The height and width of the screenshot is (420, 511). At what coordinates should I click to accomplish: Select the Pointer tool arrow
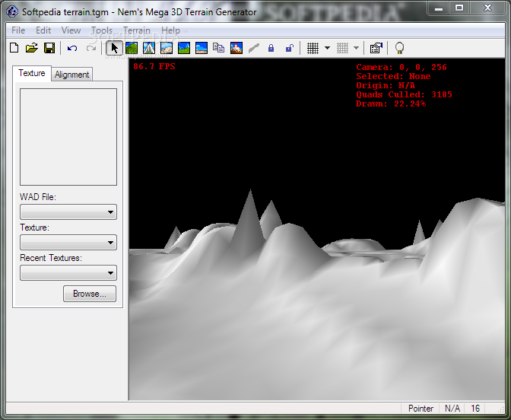114,48
